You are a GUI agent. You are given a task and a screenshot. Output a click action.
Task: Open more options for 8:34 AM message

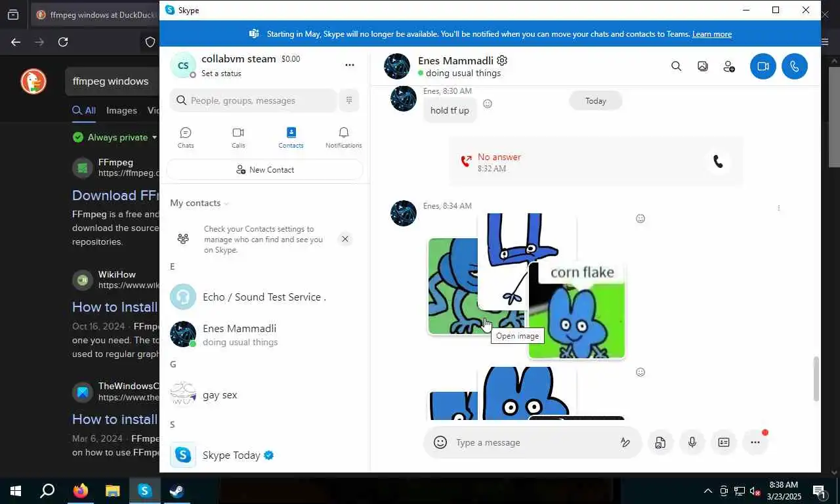pos(779,208)
